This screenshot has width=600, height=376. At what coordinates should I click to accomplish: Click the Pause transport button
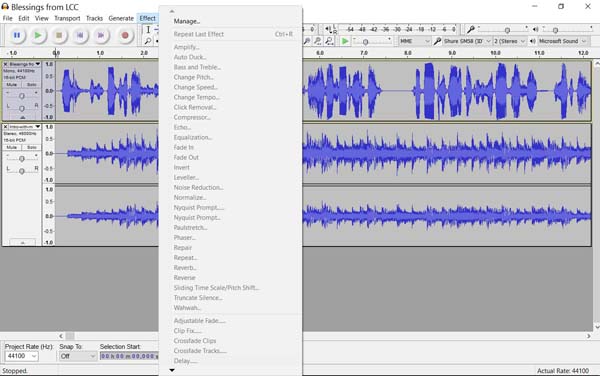[x=17, y=35]
